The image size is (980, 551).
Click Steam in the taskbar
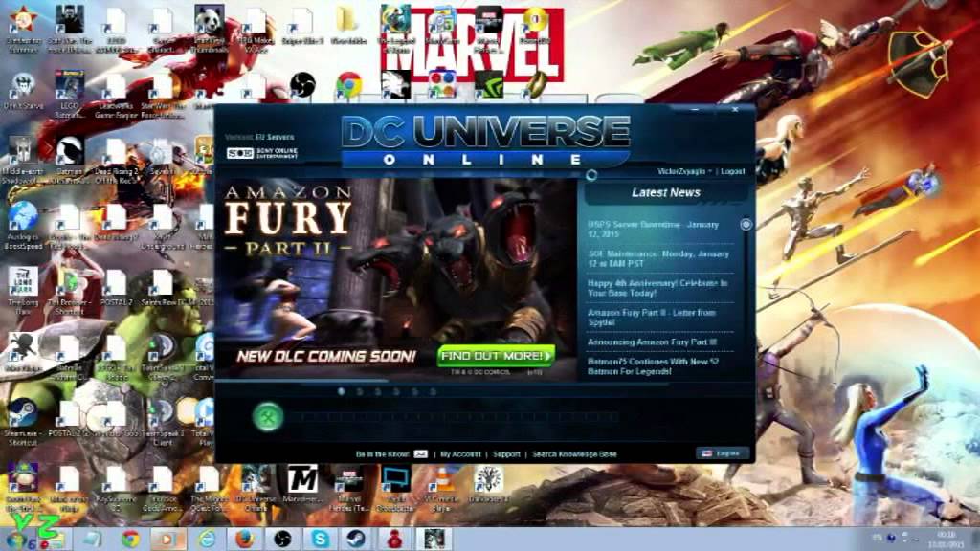click(357, 539)
